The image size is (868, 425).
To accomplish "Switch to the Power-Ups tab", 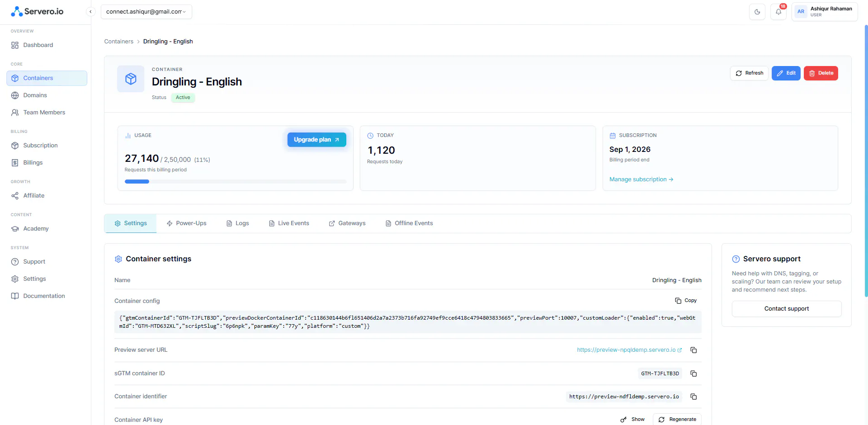I will [187, 223].
